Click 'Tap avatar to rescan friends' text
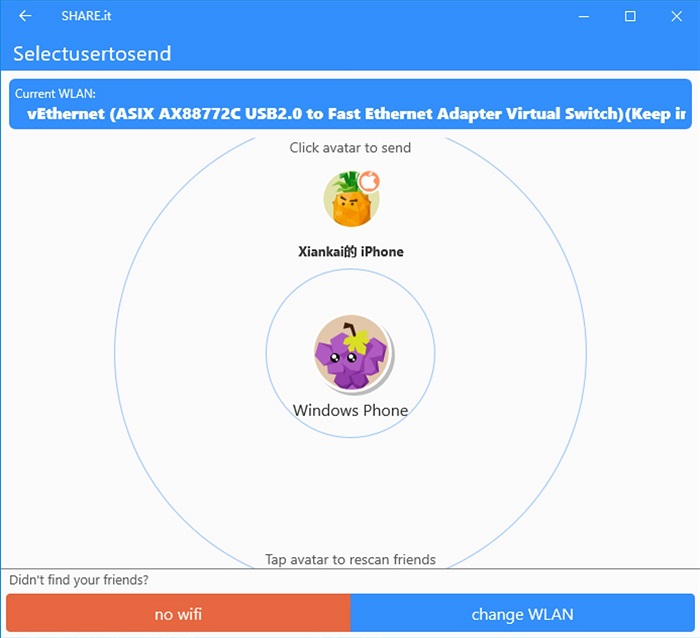This screenshot has width=700, height=638. pos(350,559)
